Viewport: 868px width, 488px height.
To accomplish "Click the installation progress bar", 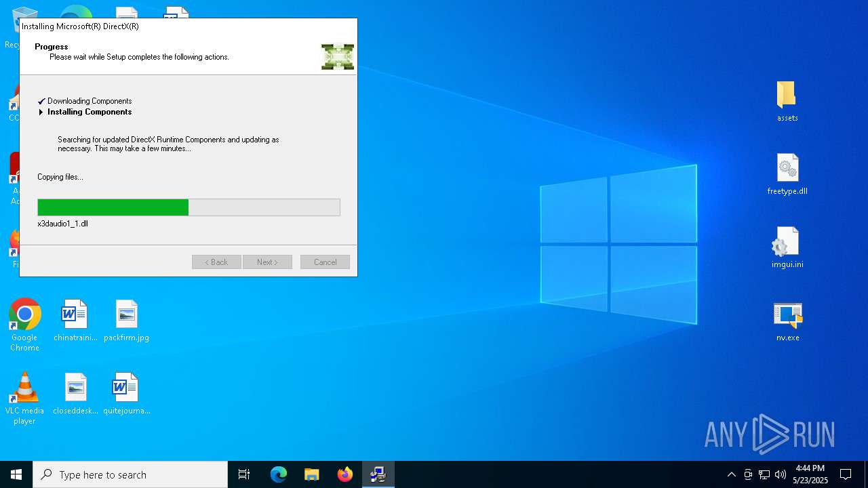I will point(189,207).
